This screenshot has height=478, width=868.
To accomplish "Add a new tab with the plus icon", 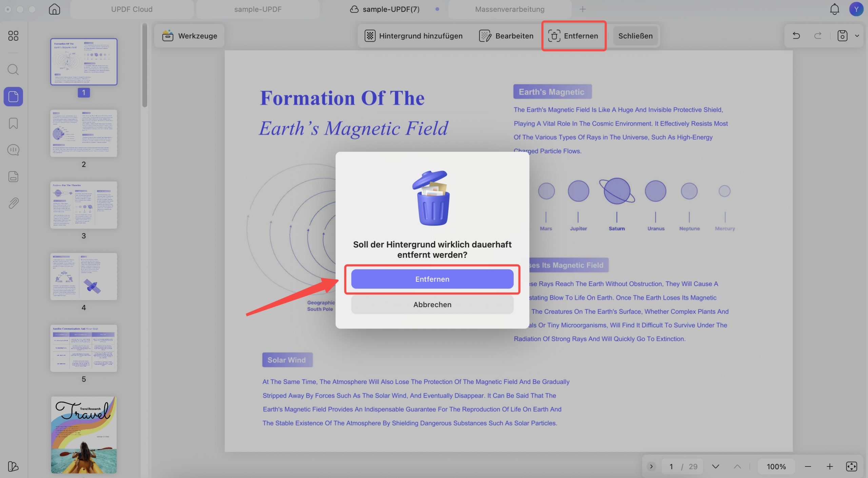I will coord(583,9).
